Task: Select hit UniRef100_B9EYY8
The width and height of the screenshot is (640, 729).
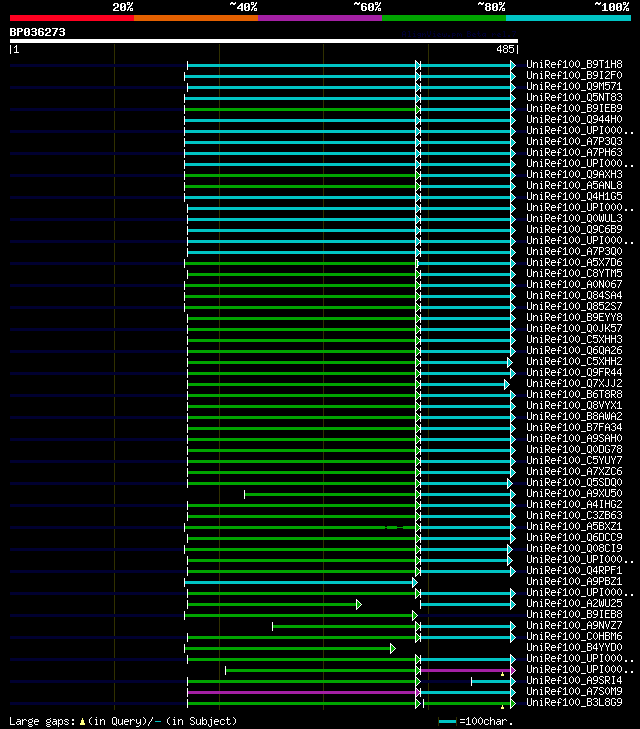Action: [x=574, y=318]
